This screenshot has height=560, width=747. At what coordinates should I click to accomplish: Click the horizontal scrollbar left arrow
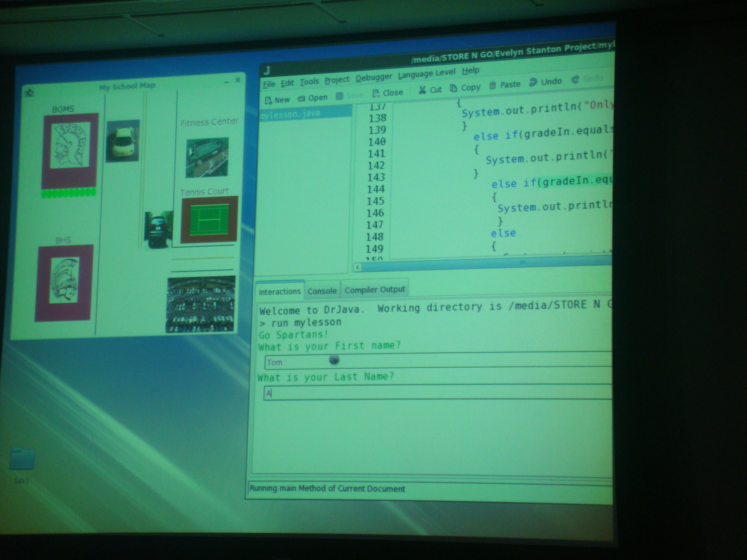pos(358,268)
